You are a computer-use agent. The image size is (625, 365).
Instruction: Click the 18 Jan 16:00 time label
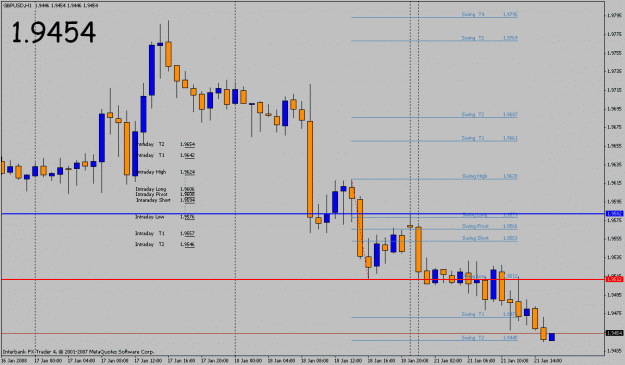click(381, 361)
